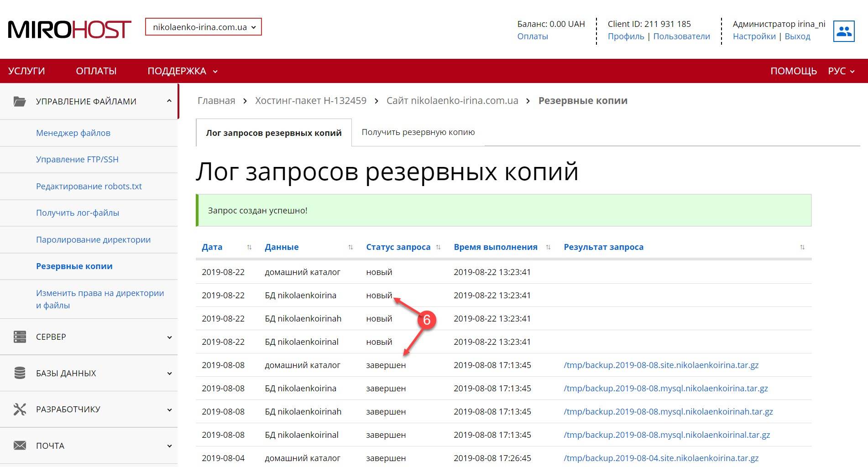Download backup.2019-08-04.site.nikolaenkoirina.tar.gz
868x467 pixels.
coord(661,458)
